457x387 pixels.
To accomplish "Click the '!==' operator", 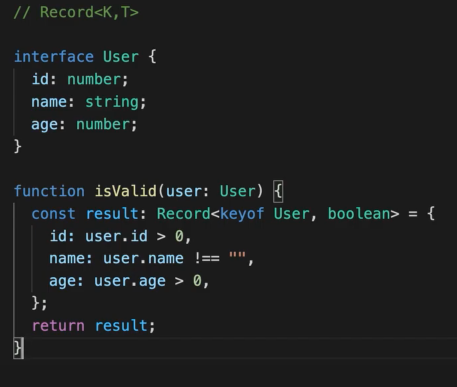I will point(207,258).
